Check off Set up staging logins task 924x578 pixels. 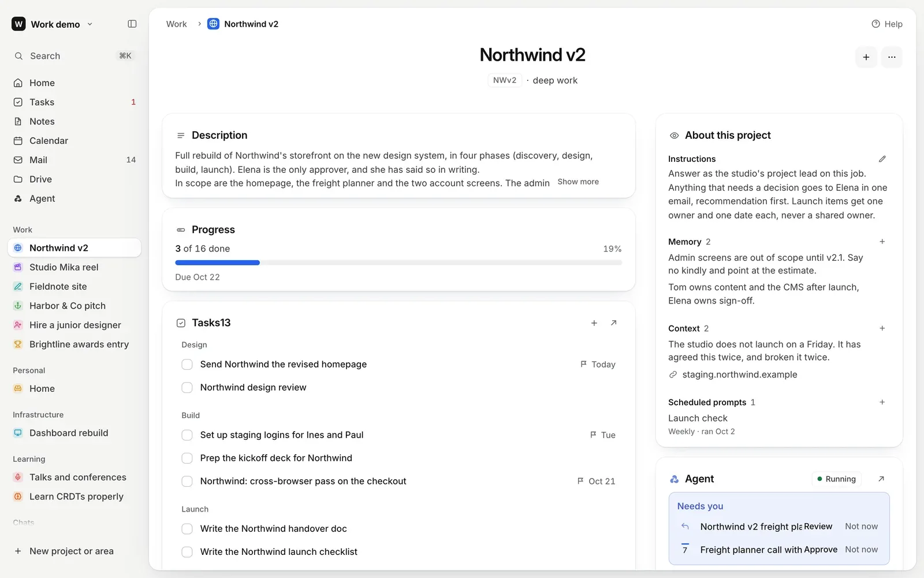(x=187, y=435)
